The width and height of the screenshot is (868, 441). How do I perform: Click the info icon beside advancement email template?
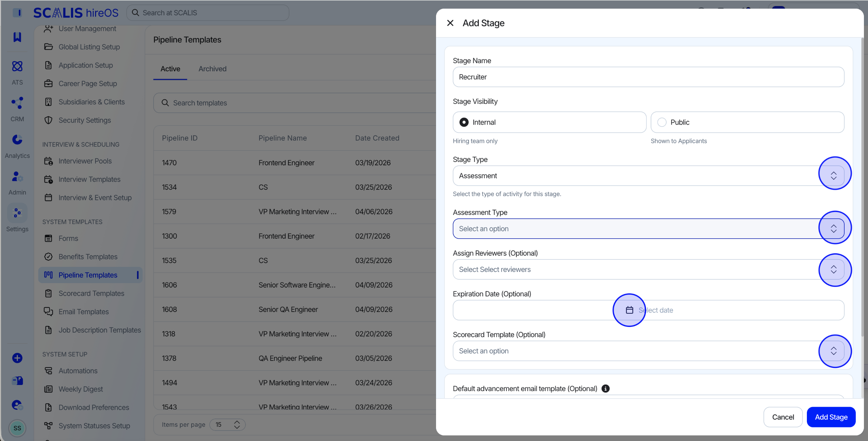pos(605,388)
